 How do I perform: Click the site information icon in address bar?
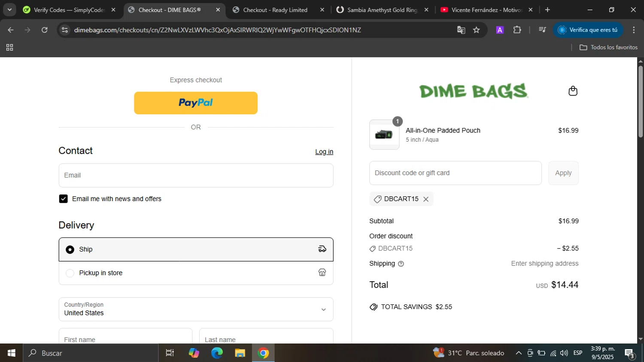point(65,30)
